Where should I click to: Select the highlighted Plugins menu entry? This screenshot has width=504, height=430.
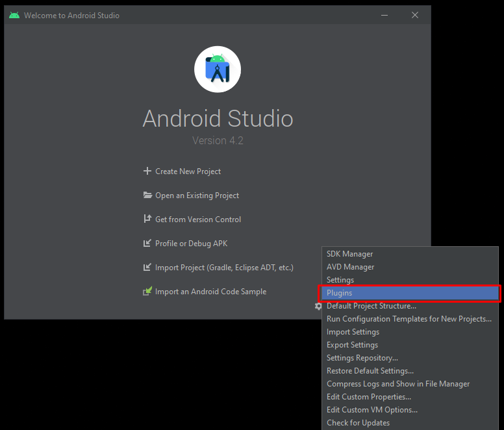410,293
